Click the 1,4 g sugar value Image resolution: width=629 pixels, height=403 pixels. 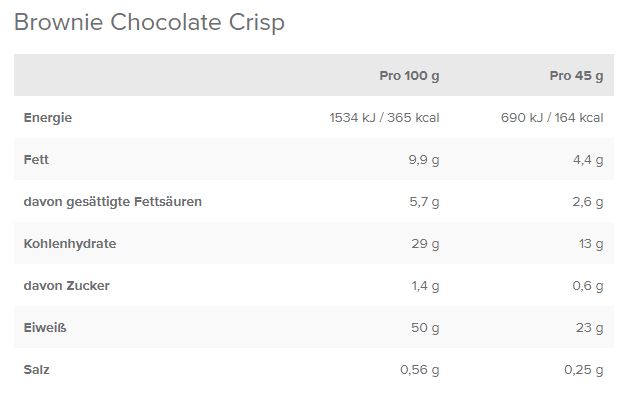(x=424, y=285)
